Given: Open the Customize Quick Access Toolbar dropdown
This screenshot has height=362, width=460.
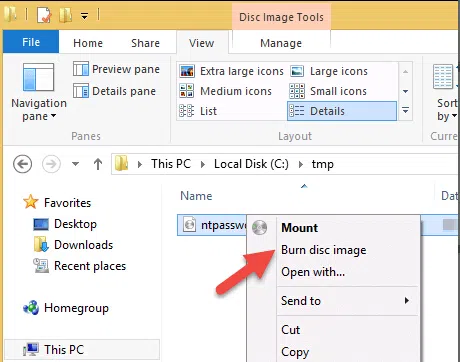Looking at the screenshot, I should pos(84,16).
